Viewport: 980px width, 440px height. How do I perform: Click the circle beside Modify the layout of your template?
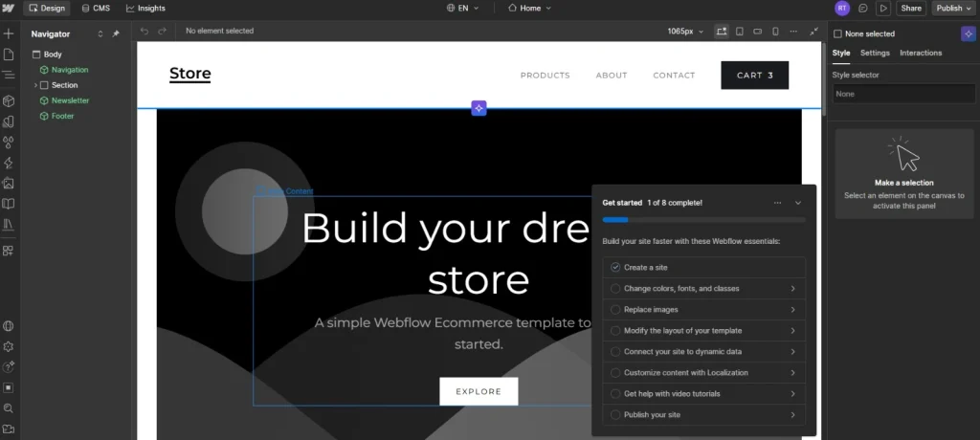[x=615, y=331]
